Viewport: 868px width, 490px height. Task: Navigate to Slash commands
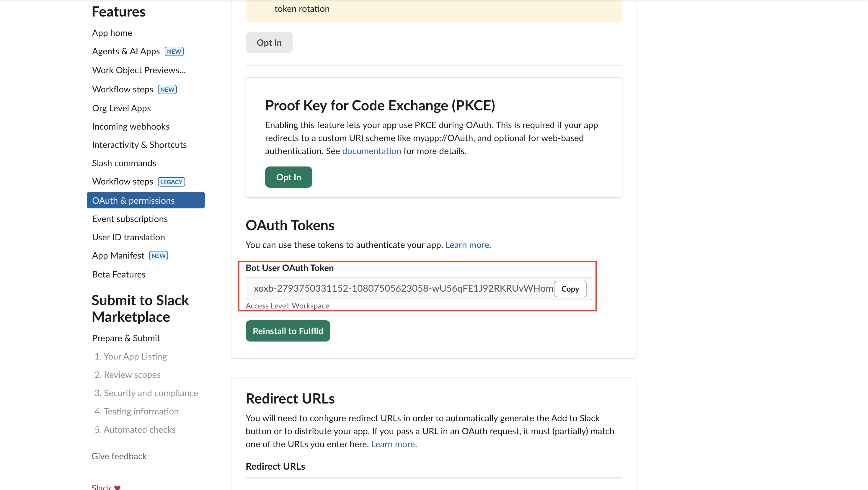(x=124, y=163)
